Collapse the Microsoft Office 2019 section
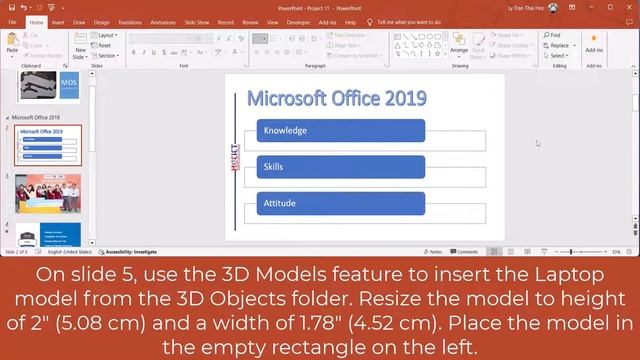Viewport: 640px width, 360px height. [x=7, y=118]
